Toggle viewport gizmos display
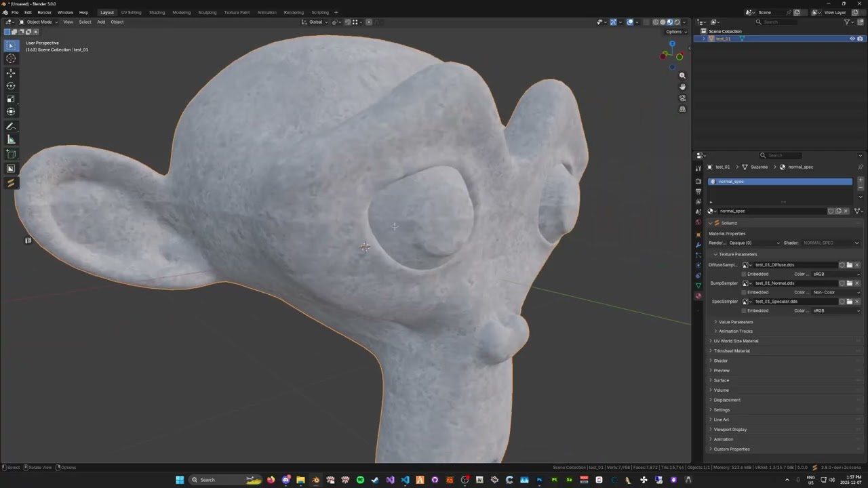This screenshot has height=488, width=868. tap(613, 22)
